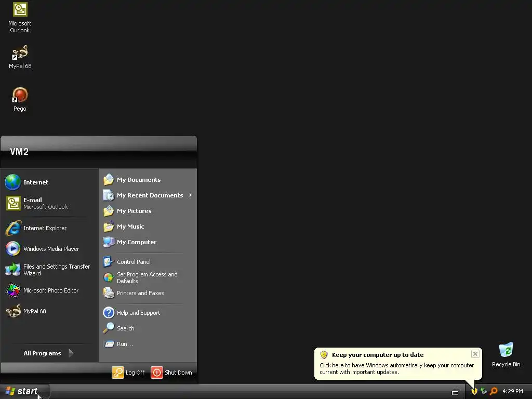Viewport: 532px width, 399px height.
Task: Click the Keep your computer up to date balloon
Action: [x=398, y=363]
